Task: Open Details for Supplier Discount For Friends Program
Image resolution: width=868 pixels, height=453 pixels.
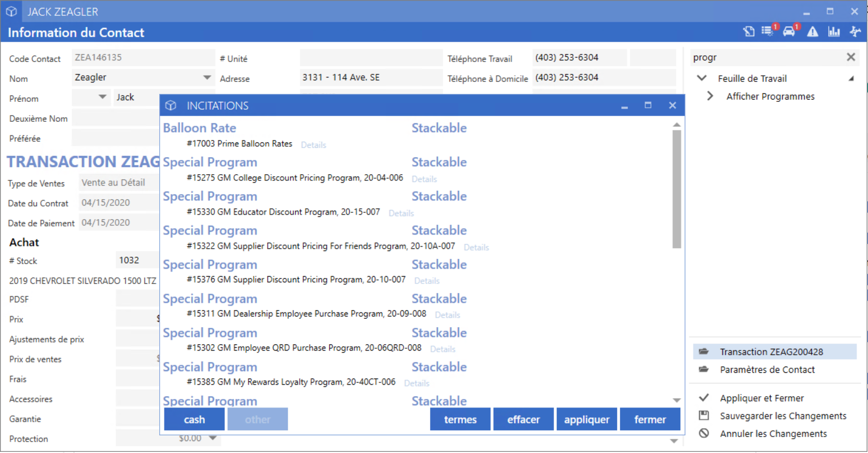Action: click(476, 248)
